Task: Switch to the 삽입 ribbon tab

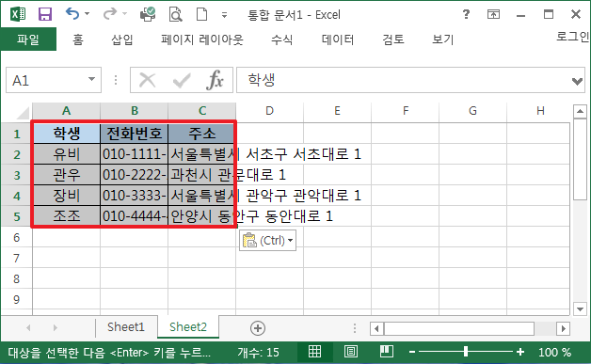Action: coord(122,40)
